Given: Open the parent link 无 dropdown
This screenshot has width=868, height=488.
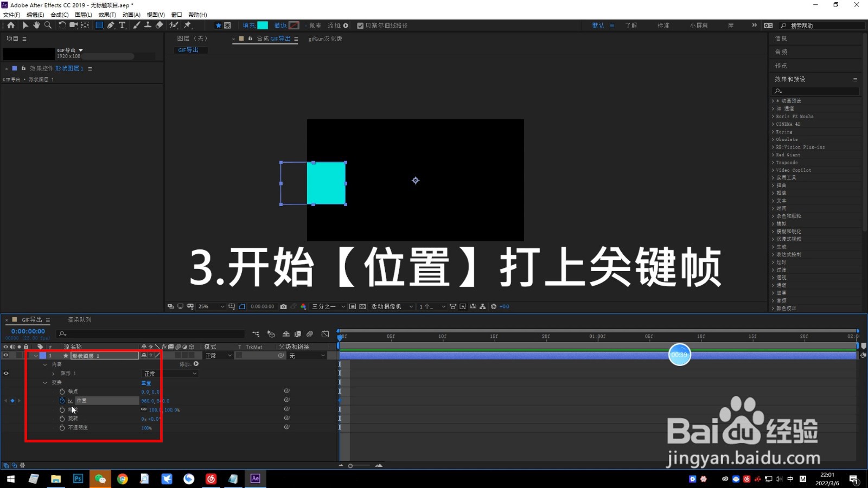Looking at the screenshot, I should [x=307, y=356].
